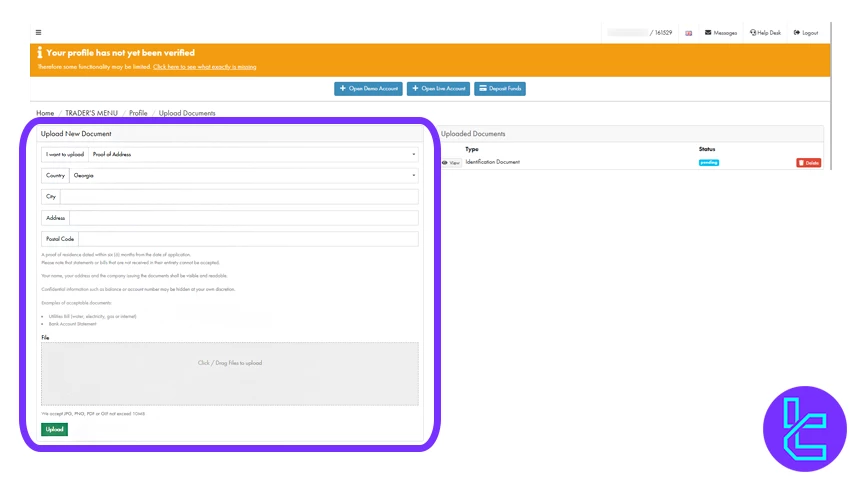
Task: Click 'Identification Document' row text
Action: pyautogui.click(x=493, y=162)
